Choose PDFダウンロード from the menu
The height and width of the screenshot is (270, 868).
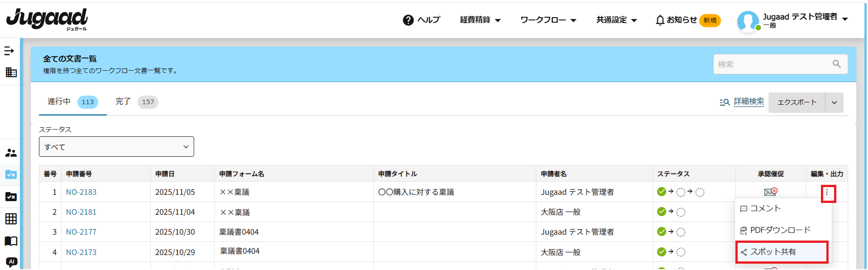click(780, 230)
